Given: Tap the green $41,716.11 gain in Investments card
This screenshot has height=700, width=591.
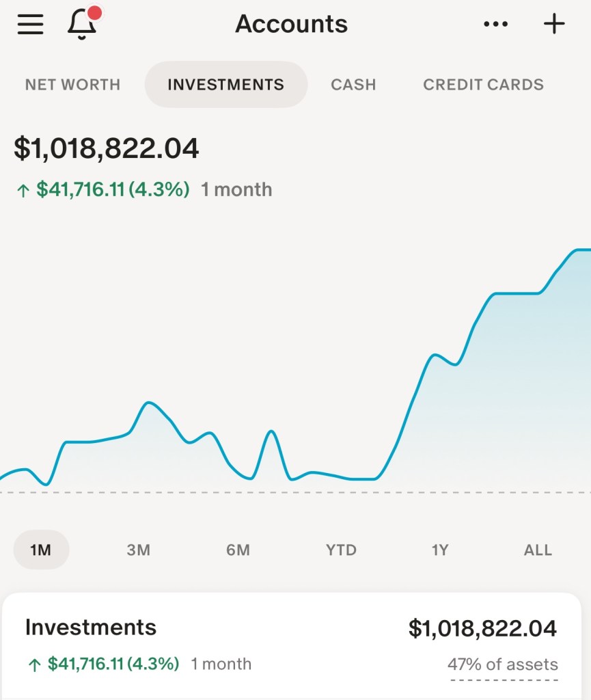Looking at the screenshot, I should [x=113, y=664].
